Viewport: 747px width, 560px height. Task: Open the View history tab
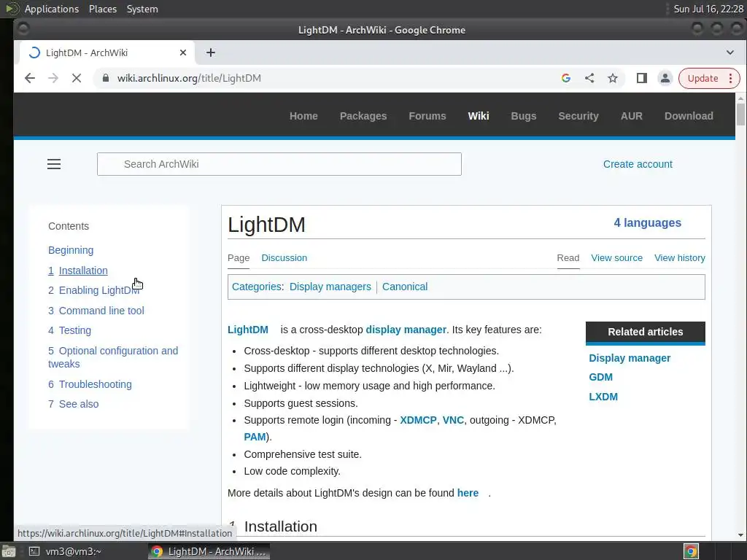pyautogui.click(x=679, y=257)
